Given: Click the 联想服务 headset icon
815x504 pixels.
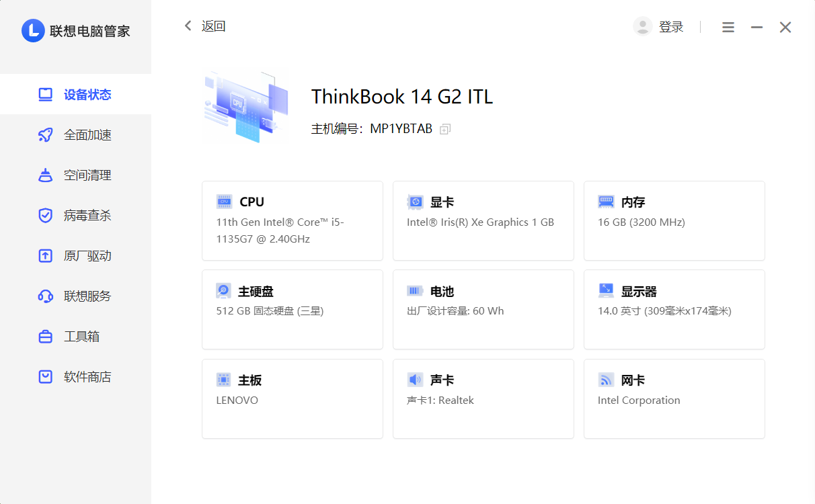Looking at the screenshot, I should pyautogui.click(x=45, y=296).
